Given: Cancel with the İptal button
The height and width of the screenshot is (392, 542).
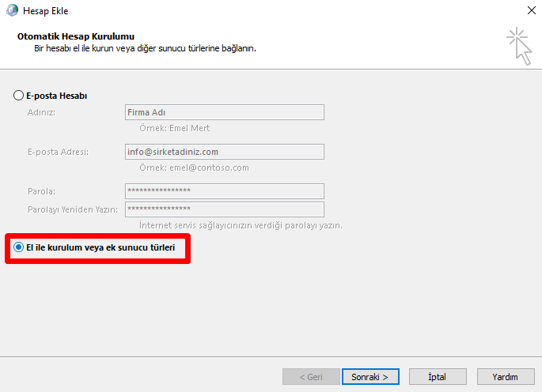Looking at the screenshot, I should 438,377.
